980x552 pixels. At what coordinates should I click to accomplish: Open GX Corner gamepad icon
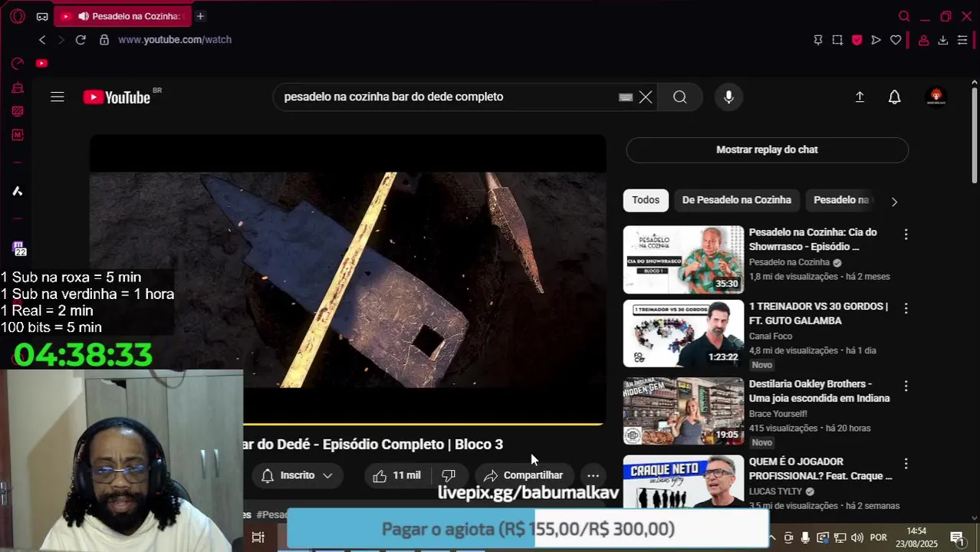tap(42, 16)
